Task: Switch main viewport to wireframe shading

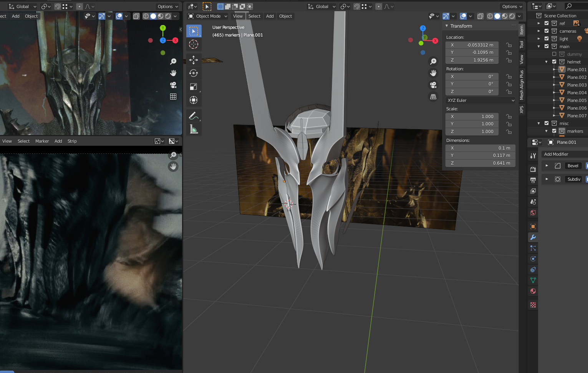Action: point(490,16)
